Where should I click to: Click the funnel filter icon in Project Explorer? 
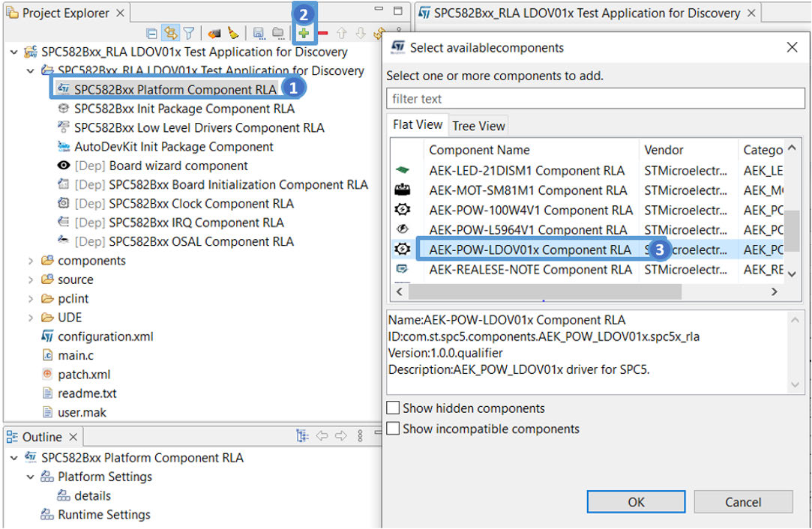click(189, 34)
